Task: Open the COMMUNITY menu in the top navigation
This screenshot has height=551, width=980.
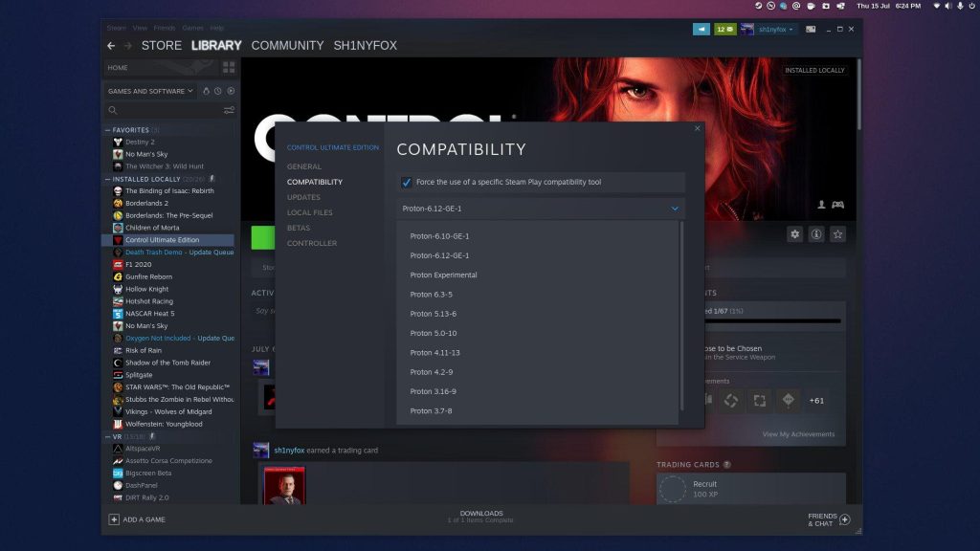Action: coord(289,45)
